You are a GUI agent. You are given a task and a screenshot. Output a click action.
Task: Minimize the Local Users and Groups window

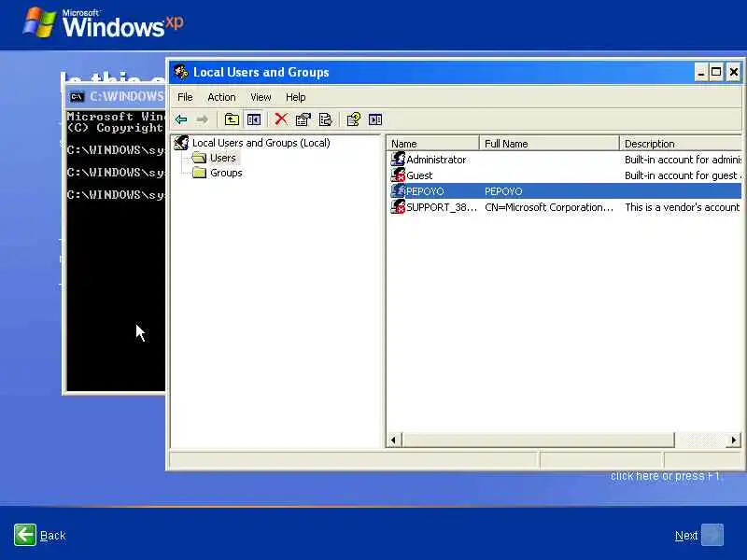(701, 73)
